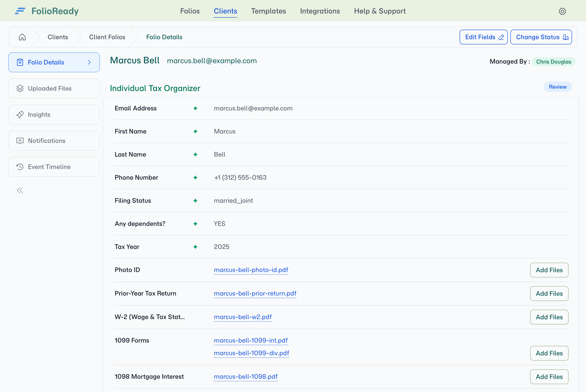Click the header email marcus.bell@example.com

point(212,61)
